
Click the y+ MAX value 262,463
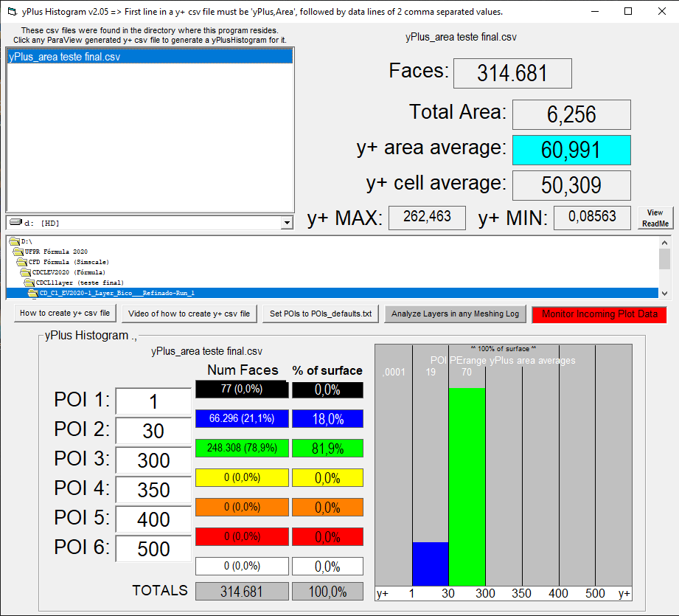click(x=427, y=218)
